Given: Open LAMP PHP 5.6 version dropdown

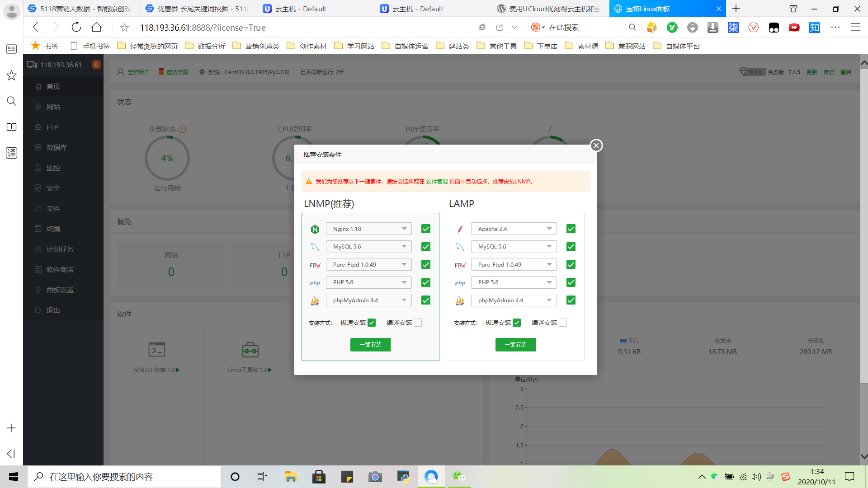Looking at the screenshot, I should pyautogui.click(x=514, y=282).
